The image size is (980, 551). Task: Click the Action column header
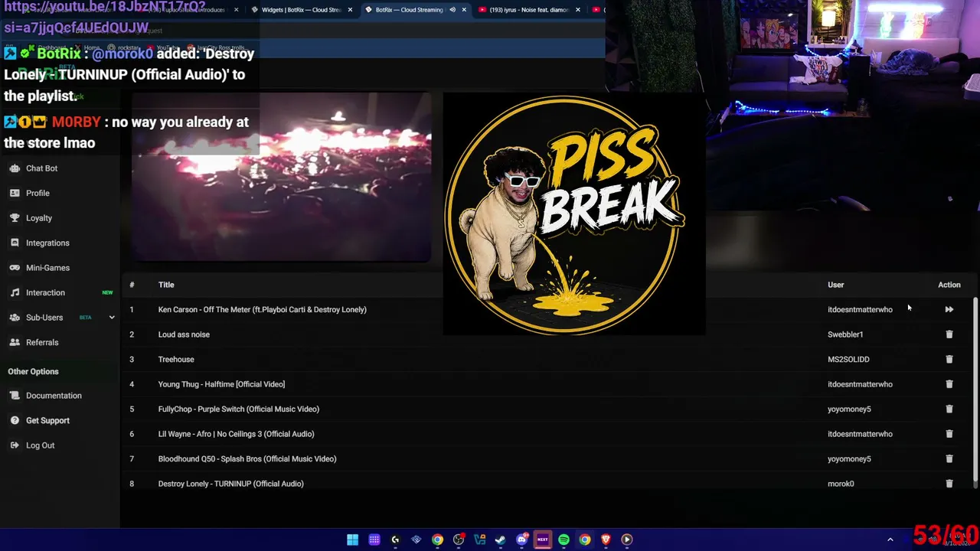(949, 285)
